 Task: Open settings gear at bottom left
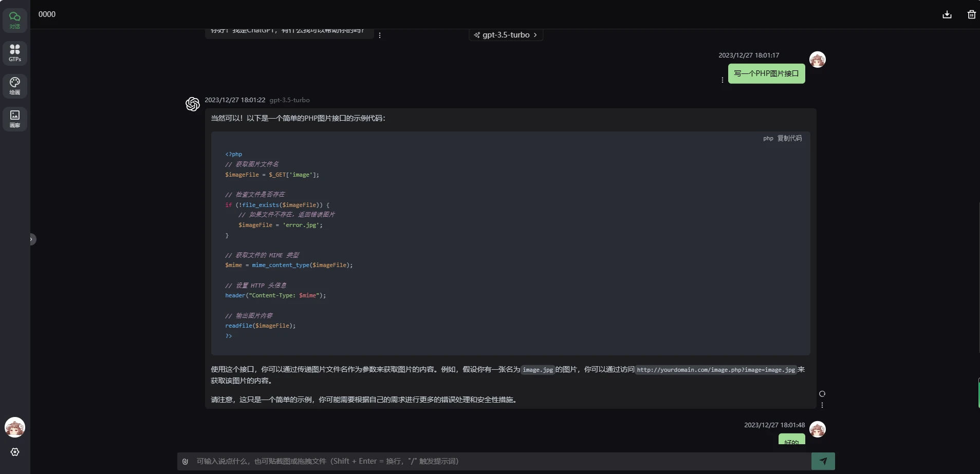[15, 452]
